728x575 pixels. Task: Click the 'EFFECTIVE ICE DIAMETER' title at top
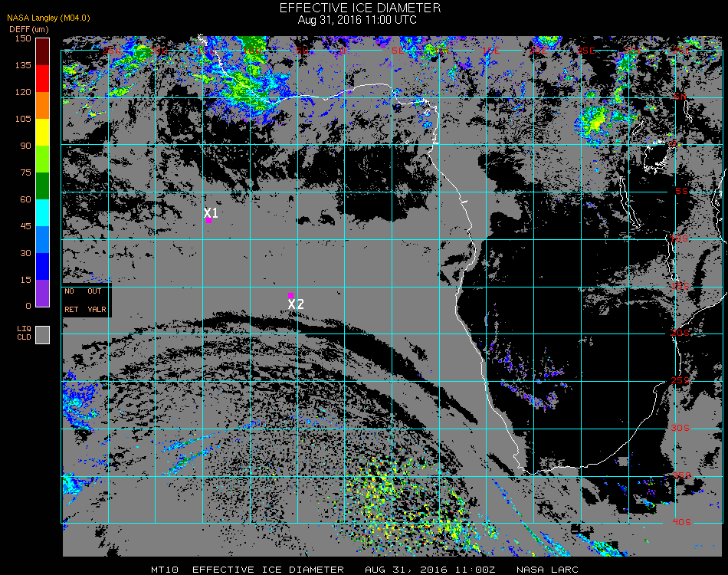pos(360,8)
